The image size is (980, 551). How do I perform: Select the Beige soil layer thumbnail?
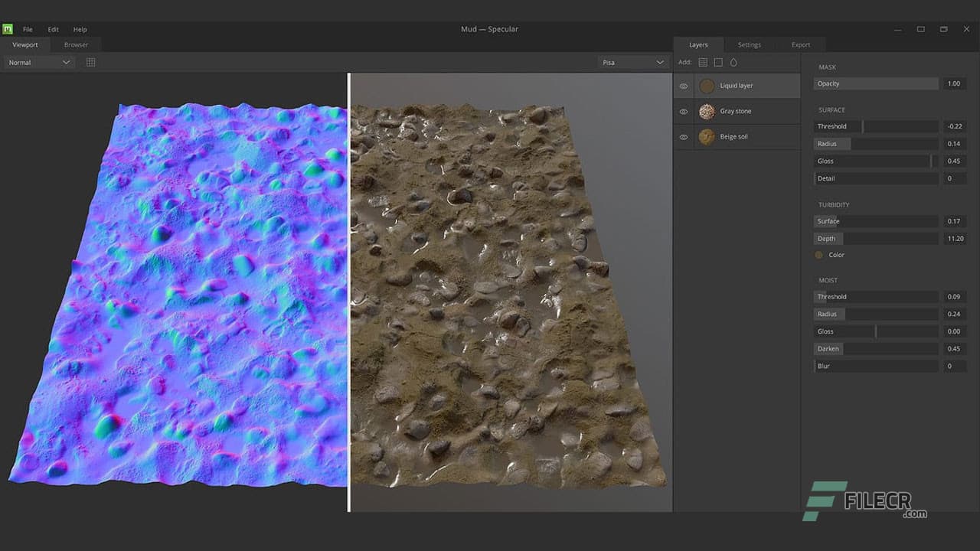coord(707,136)
